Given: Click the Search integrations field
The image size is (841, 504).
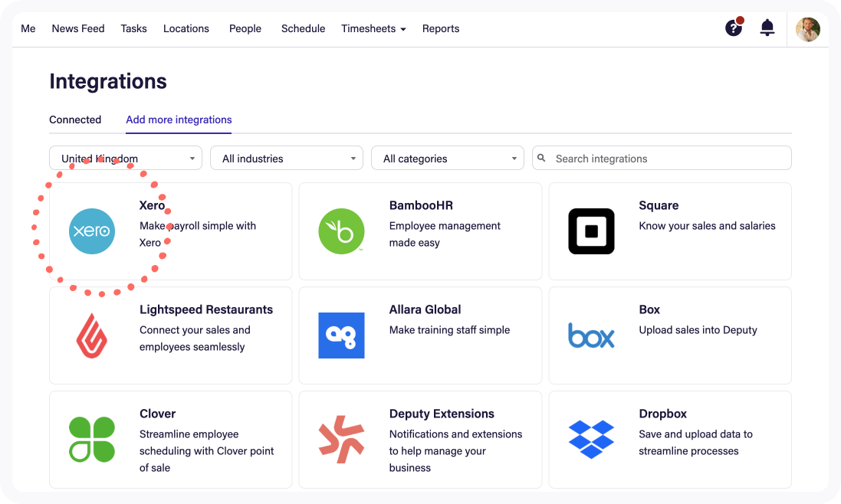Looking at the screenshot, I should click(x=662, y=158).
